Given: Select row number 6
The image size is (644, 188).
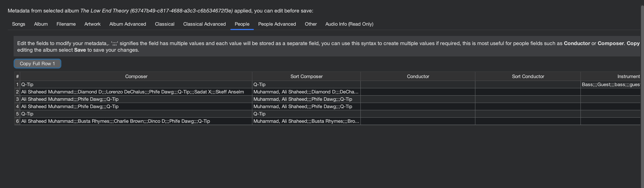Looking at the screenshot, I should (x=17, y=121).
